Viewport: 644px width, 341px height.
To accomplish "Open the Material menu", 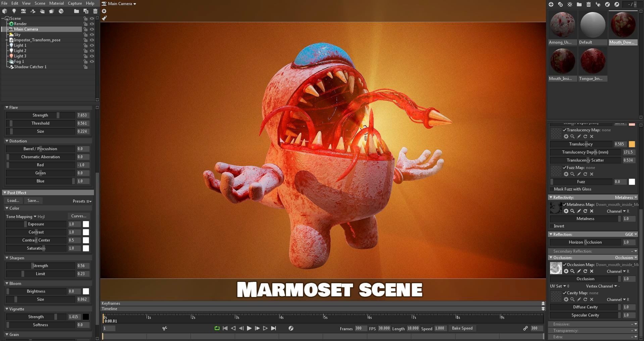I will 56,3.
